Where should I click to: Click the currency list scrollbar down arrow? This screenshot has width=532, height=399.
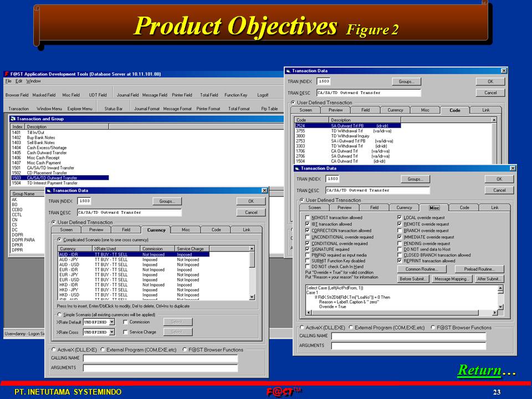tap(252, 296)
